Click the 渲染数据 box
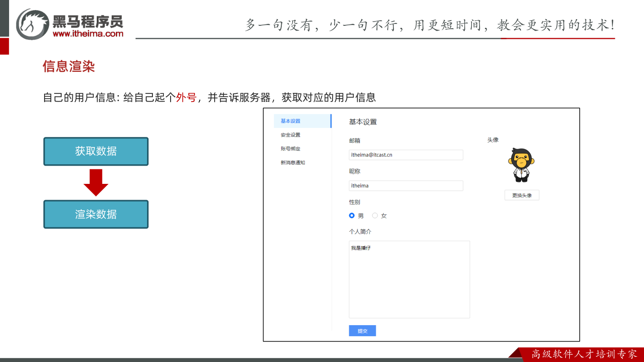This screenshot has height=362, width=644. [96, 214]
